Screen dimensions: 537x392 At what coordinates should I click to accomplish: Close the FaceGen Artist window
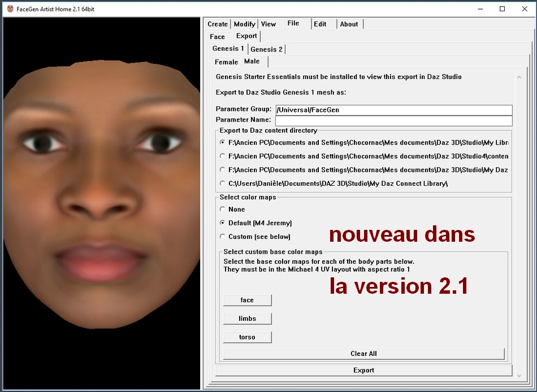pyautogui.click(x=525, y=9)
